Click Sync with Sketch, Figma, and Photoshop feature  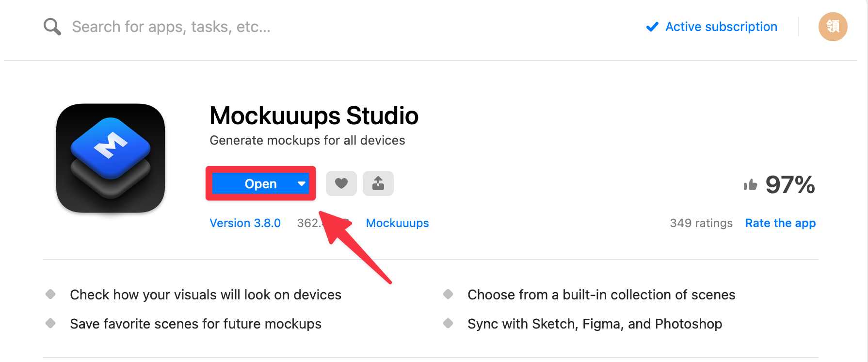[595, 324]
